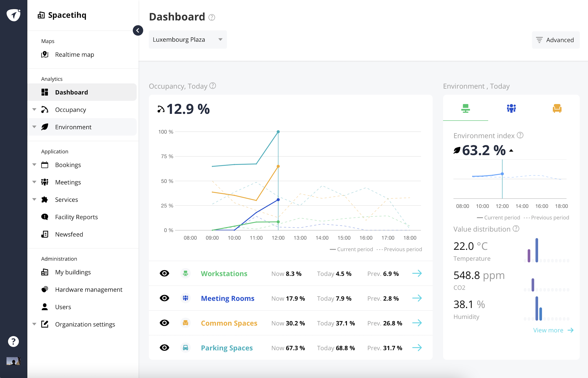Click the help icon beside Environment index
The image size is (588, 378).
pyautogui.click(x=520, y=135)
